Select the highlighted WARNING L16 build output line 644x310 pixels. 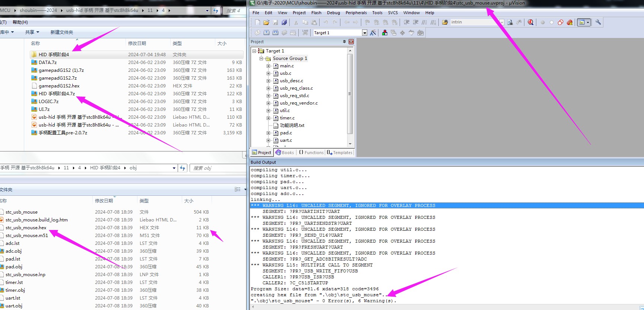coord(447,205)
